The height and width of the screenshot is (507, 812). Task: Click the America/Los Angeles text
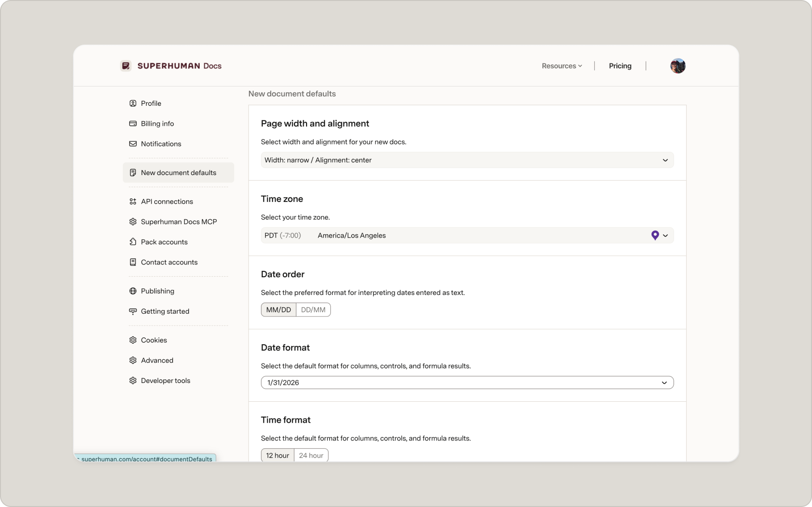352,235
